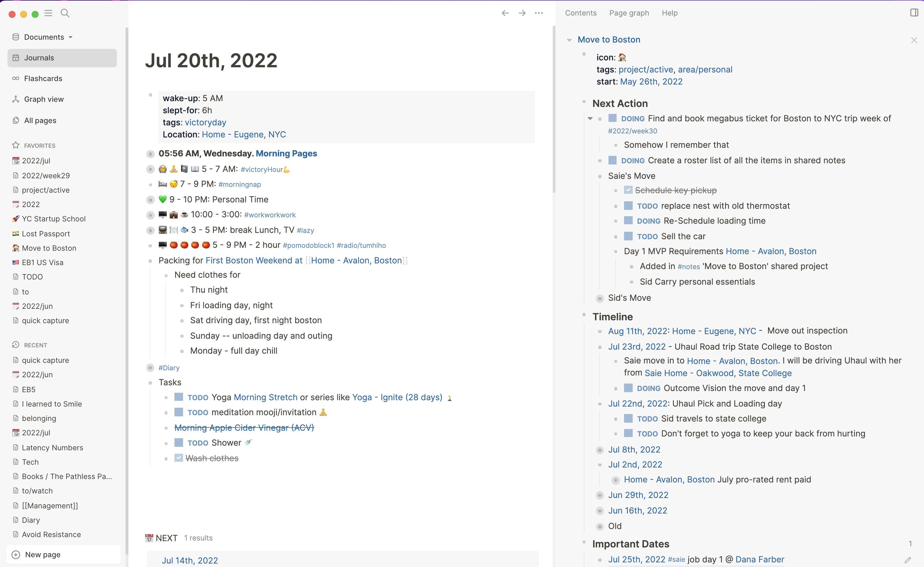924x567 pixels.
Task: Go back with the left arrow icon
Action: pyautogui.click(x=505, y=13)
